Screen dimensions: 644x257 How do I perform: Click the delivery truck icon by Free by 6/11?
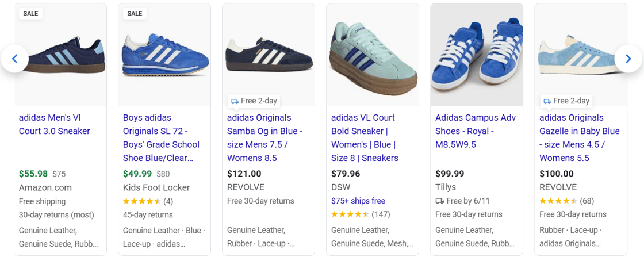[x=440, y=201]
